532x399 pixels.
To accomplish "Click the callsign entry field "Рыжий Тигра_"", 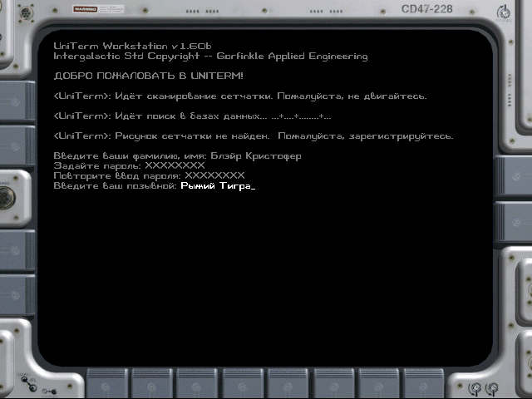I will [218, 186].
